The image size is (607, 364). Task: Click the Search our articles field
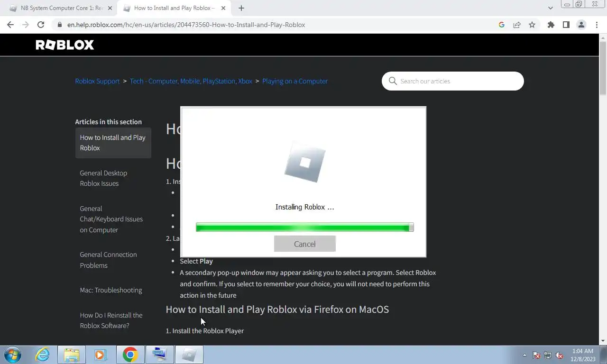(453, 81)
